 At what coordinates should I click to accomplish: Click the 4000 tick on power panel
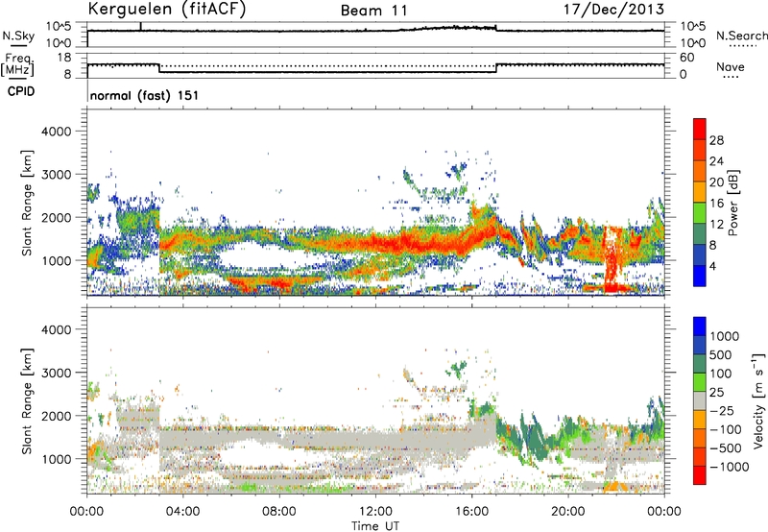(x=56, y=132)
